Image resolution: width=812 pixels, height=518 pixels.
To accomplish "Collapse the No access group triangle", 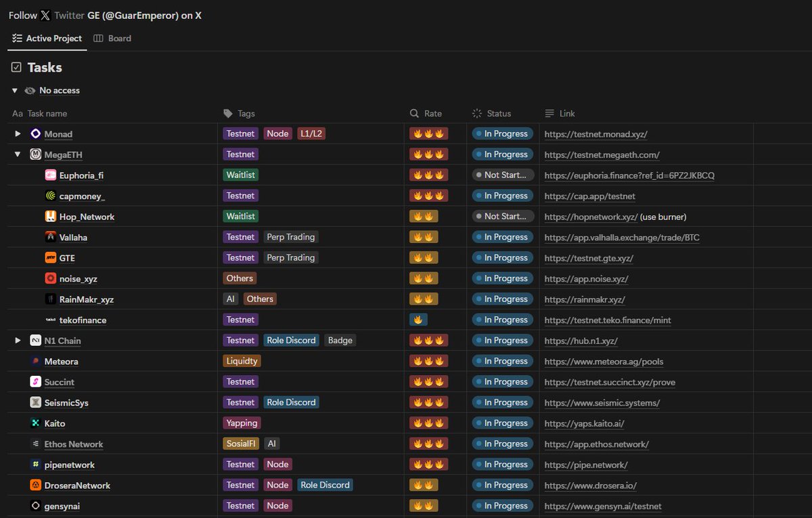I will 14,91.
